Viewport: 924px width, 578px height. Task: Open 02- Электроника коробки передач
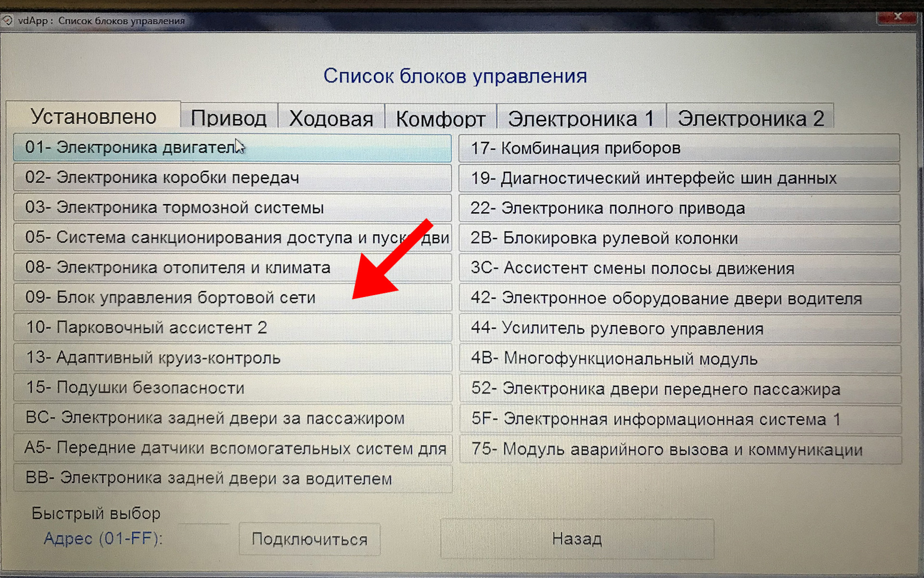(x=232, y=178)
